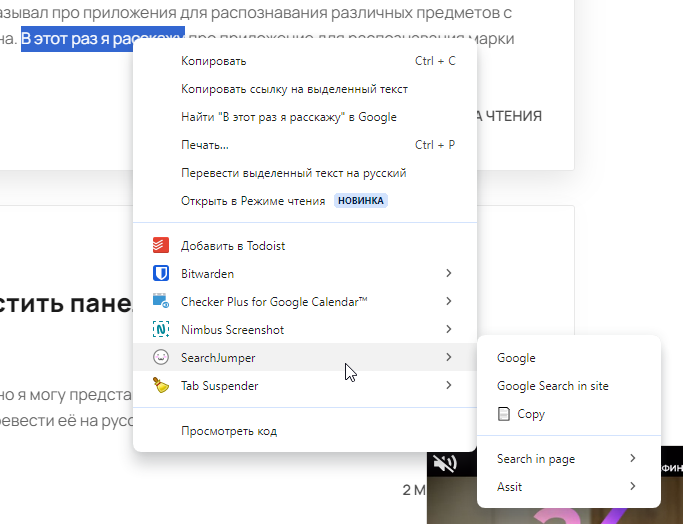This screenshot has height=524, width=683.
Task: Choose Google Search in site
Action: coord(569,385)
